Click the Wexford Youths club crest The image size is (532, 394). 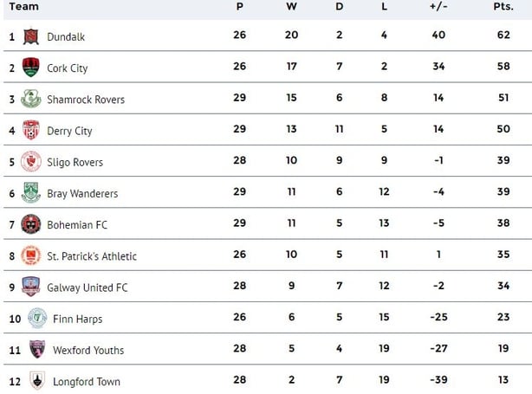(x=37, y=349)
